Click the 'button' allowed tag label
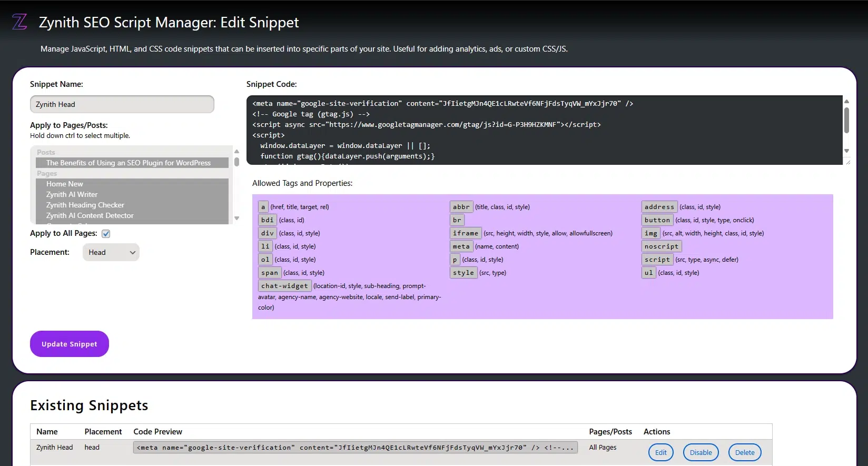868x466 pixels. point(657,220)
